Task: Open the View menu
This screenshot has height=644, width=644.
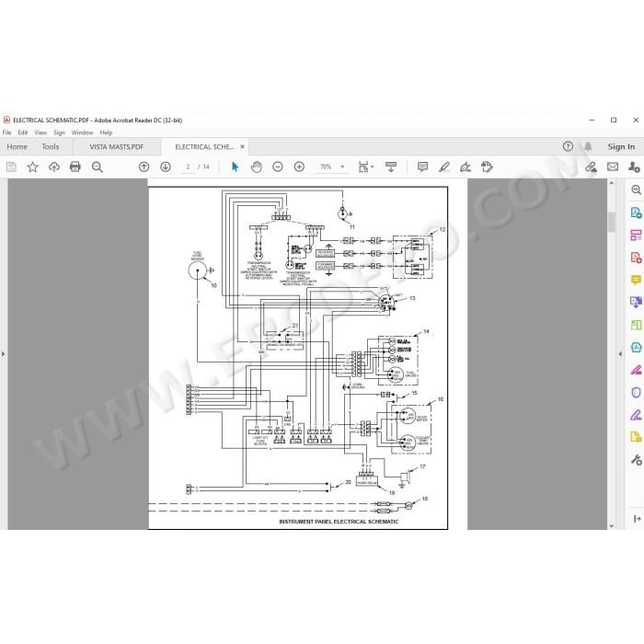Action: coord(40,132)
